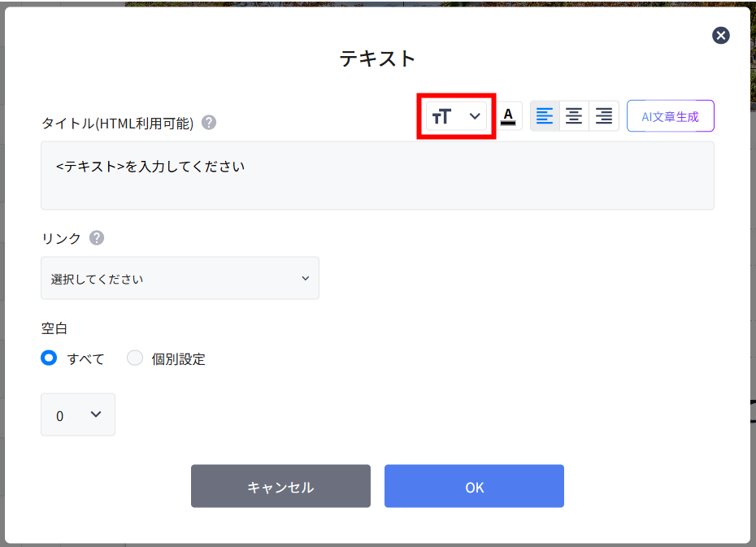Open the 空白 value dropdown showing 0
Viewport: 756px width, 547px height.
[x=77, y=415]
